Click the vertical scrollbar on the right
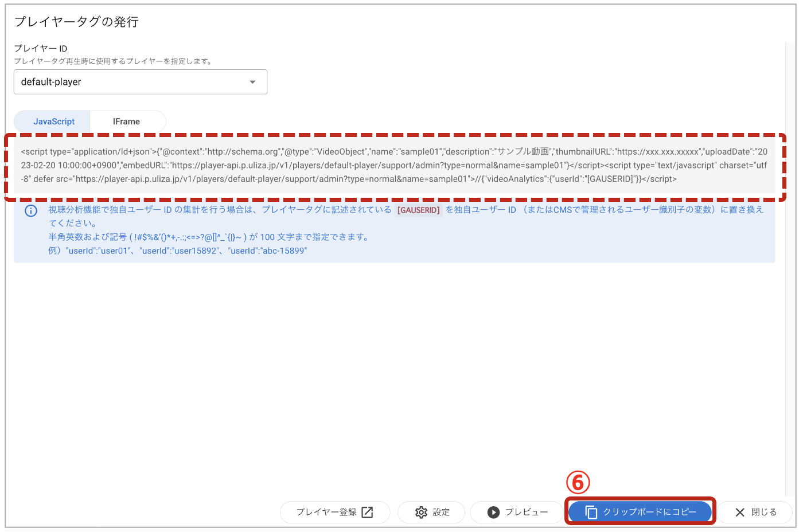The image size is (803, 532). [790, 268]
